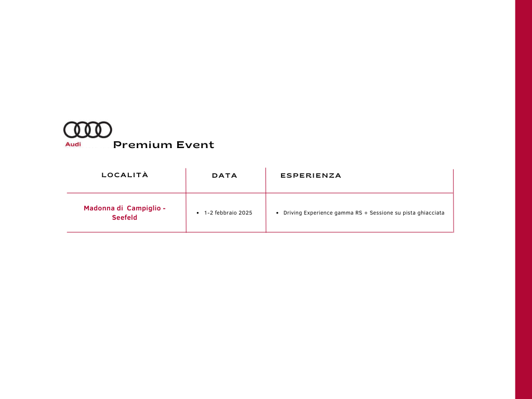Click the blank area above the Audi logo
The image size is (532, 399).
tap(87, 68)
